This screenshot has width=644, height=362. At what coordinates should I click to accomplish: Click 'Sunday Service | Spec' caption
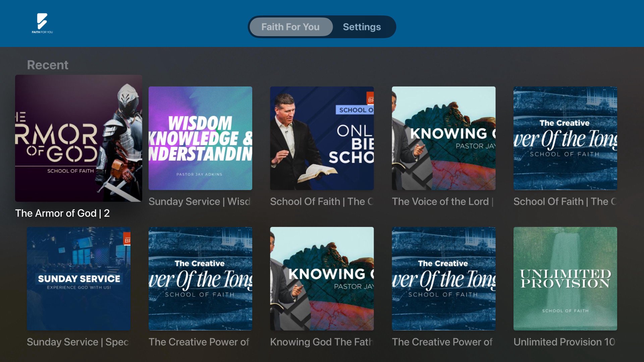coord(78,342)
